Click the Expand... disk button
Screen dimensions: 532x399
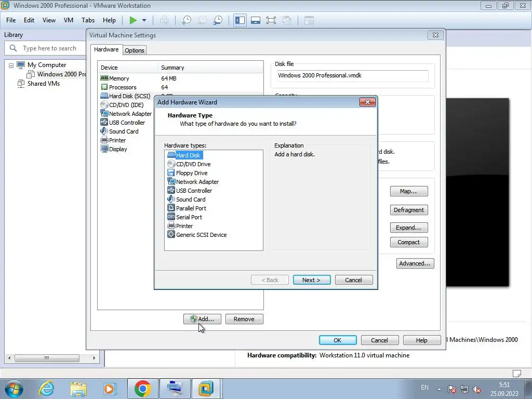[409, 228]
